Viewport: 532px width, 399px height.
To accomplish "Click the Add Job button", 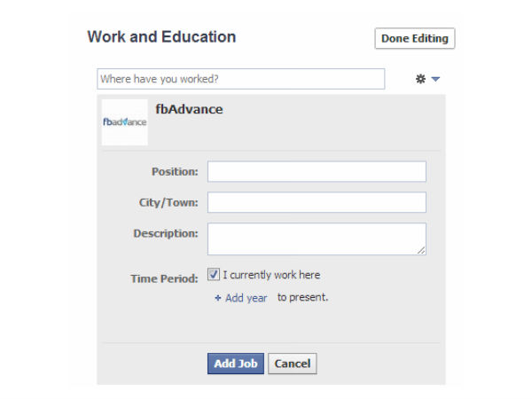I will coord(236,364).
